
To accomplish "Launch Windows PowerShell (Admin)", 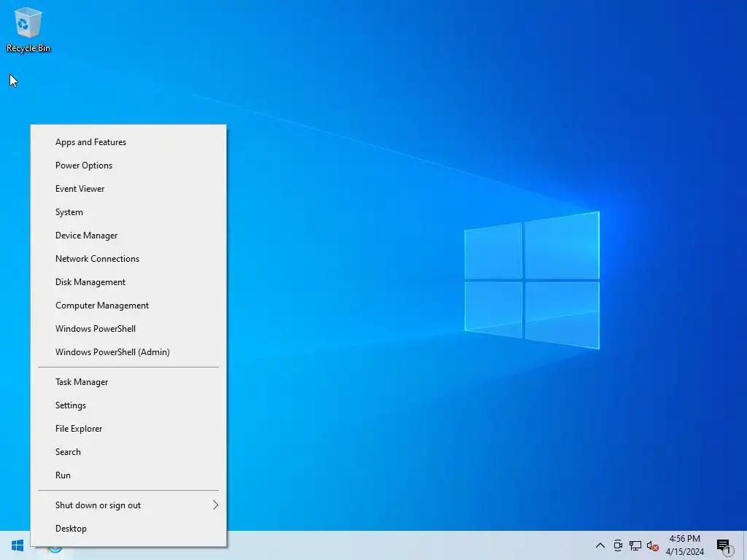I will [128, 352].
